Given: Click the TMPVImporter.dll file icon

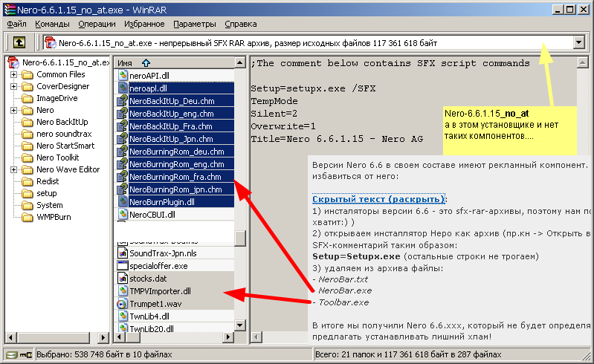Looking at the screenshot, I should (123, 291).
